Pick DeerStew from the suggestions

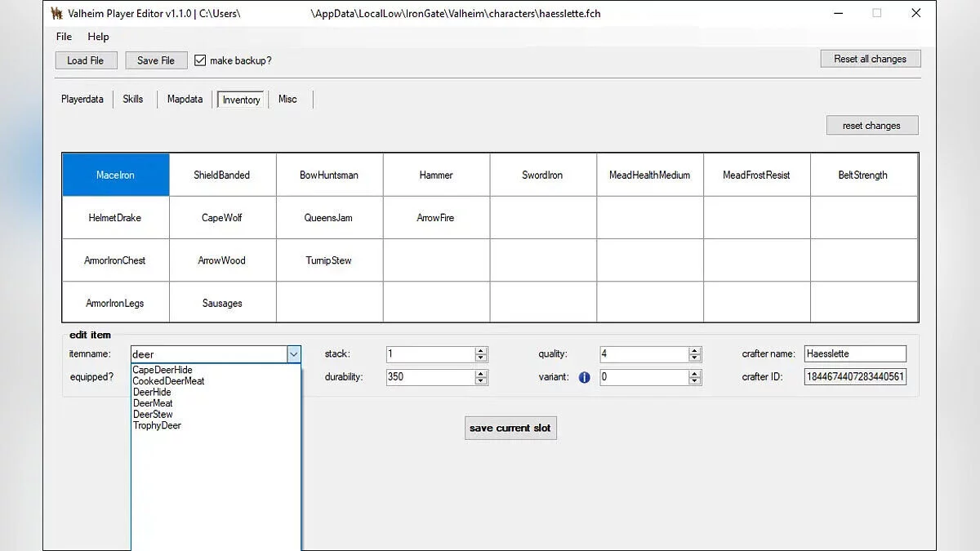[x=153, y=414]
